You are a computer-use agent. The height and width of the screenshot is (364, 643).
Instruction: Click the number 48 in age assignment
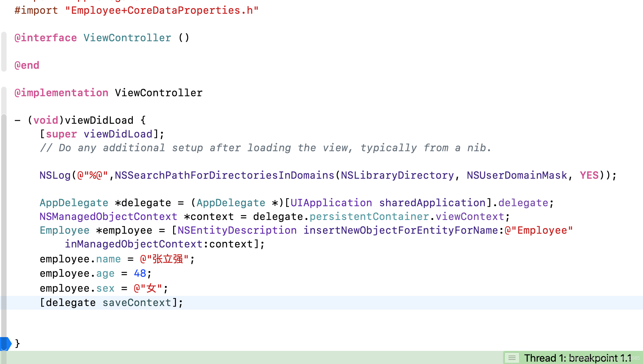tap(140, 273)
